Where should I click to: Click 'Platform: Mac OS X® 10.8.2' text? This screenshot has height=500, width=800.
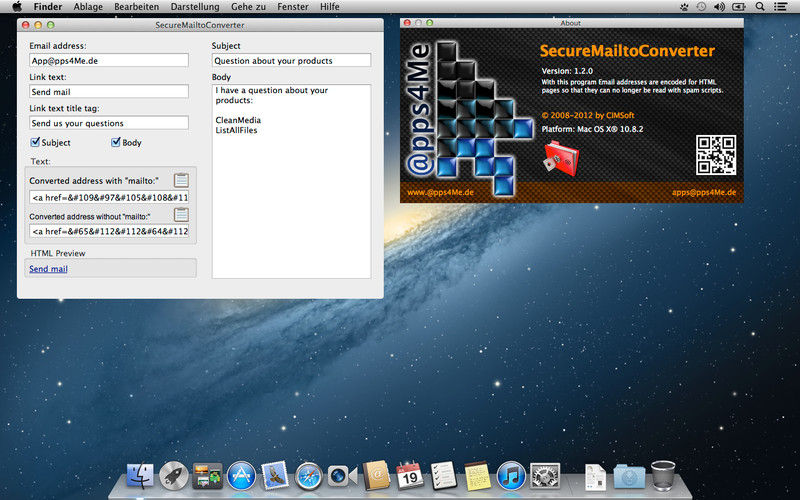592,129
